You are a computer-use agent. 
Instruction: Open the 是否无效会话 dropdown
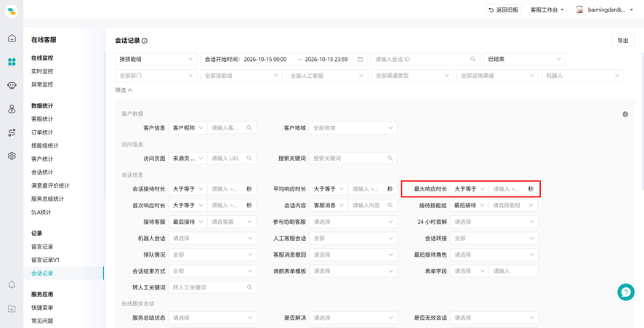[494, 318]
